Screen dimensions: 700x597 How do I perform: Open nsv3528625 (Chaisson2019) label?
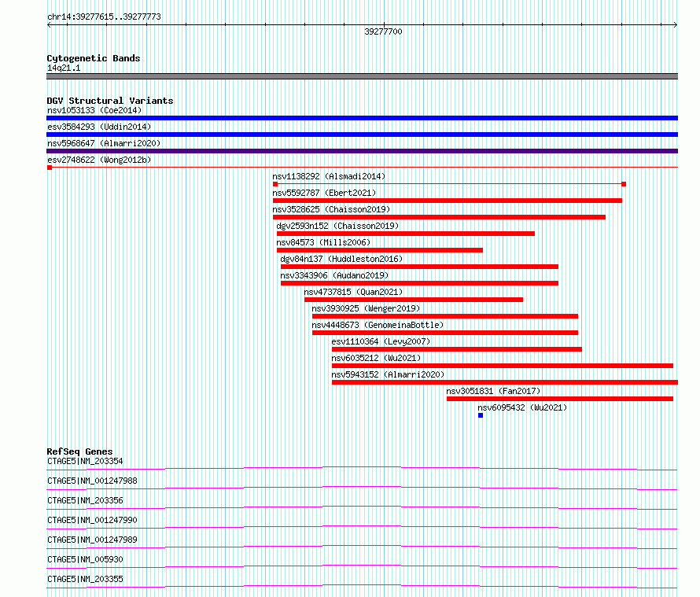click(x=331, y=209)
